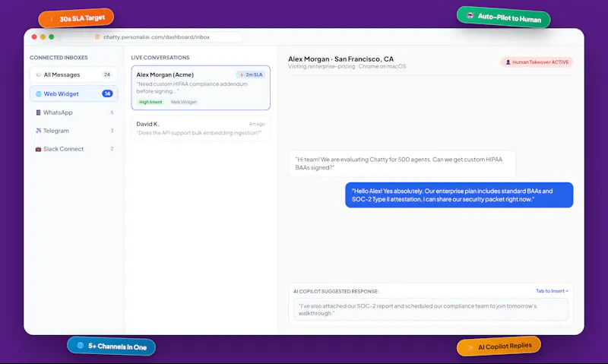This screenshot has width=608, height=364.
Task: Open the Slack Connect inbox
Action: [x=74, y=149]
